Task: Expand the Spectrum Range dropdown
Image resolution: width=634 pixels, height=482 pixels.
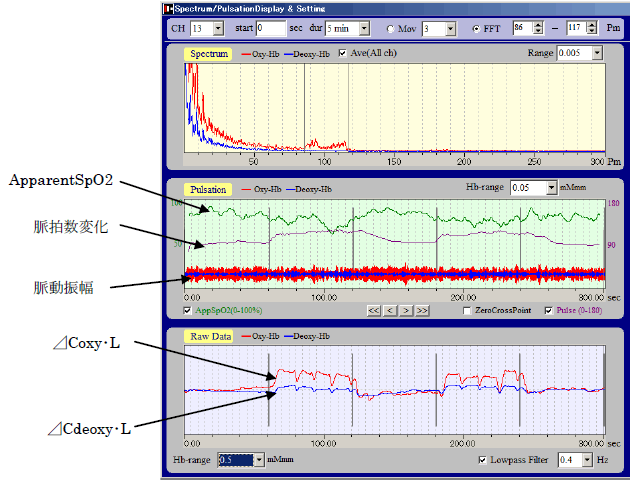Action: point(597,53)
